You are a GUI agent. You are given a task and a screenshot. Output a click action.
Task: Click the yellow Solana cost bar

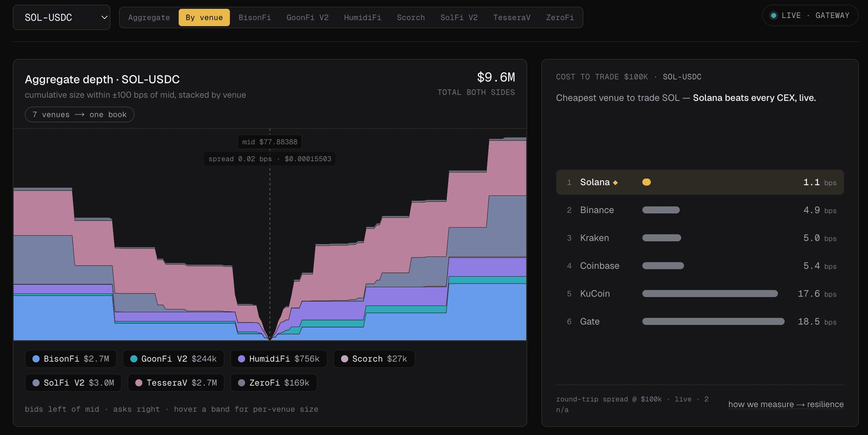click(x=647, y=182)
